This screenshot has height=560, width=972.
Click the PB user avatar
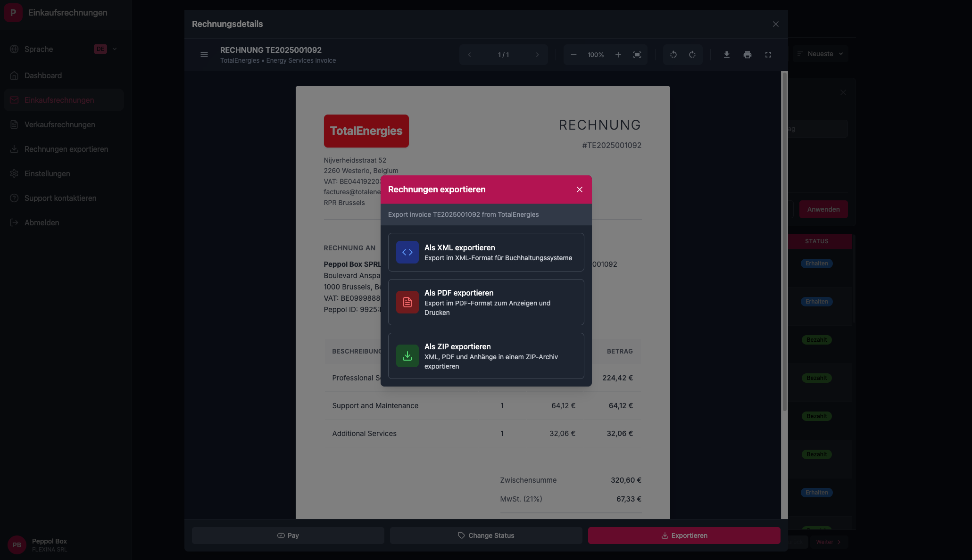17,545
